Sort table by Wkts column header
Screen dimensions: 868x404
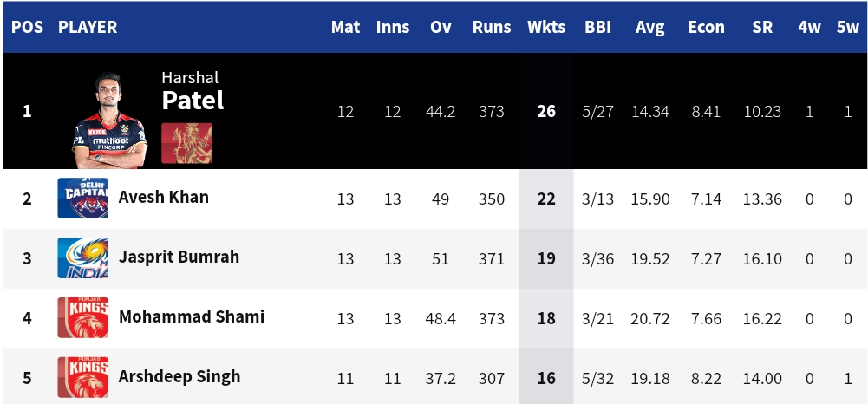click(546, 27)
